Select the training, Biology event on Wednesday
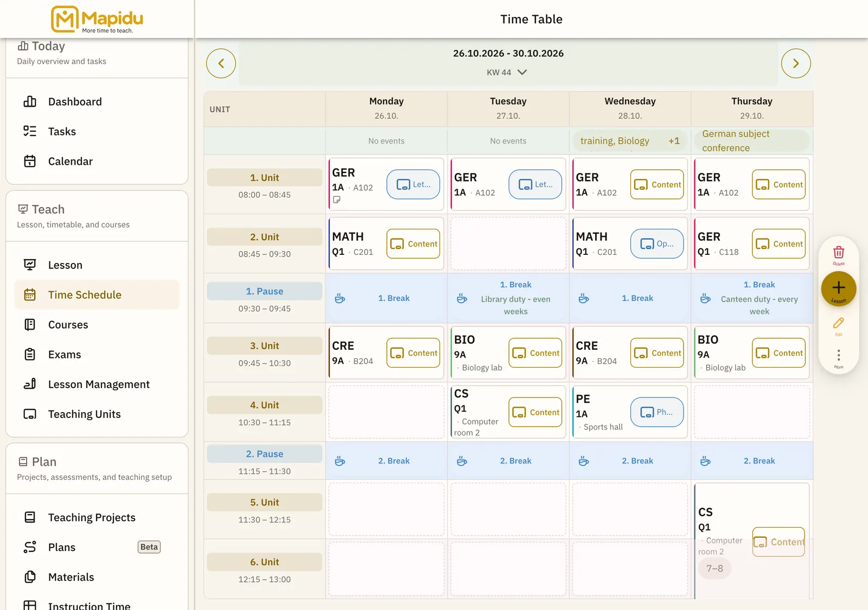The image size is (868, 610). 615,141
